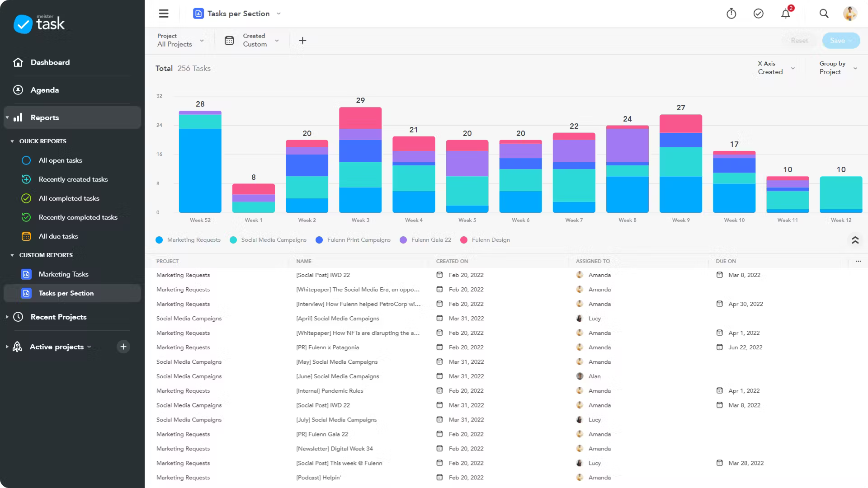This screenshot has height=488, width=868.
Task: Click the calendar icon on the Created filter
Action: (x=230, y=40)
